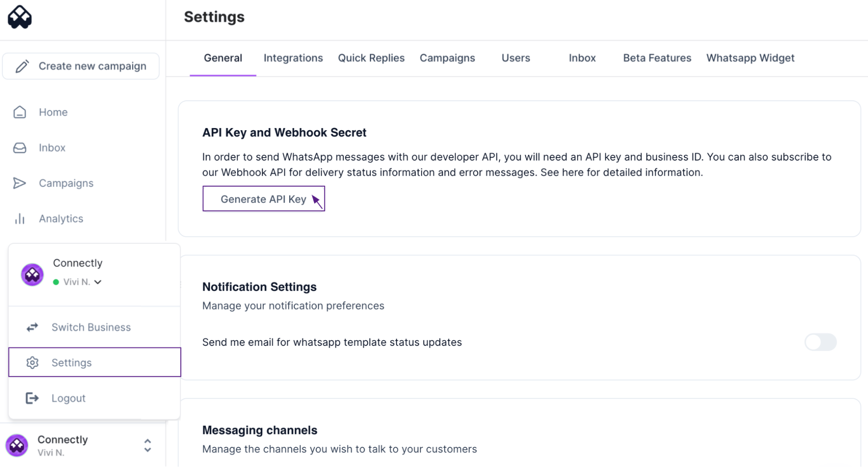Click Create new campaign button
The height and width of the screenshot is (470, 868).
tap(81, 66)
